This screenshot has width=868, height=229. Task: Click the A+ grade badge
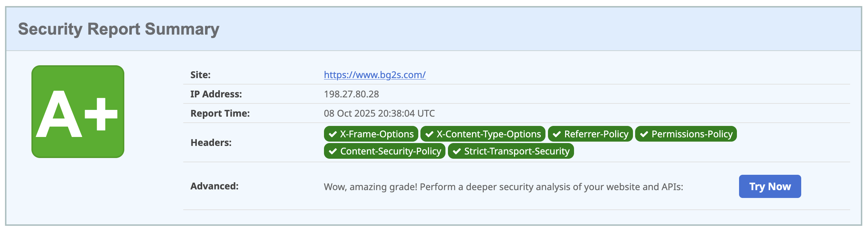coord(78,112)
